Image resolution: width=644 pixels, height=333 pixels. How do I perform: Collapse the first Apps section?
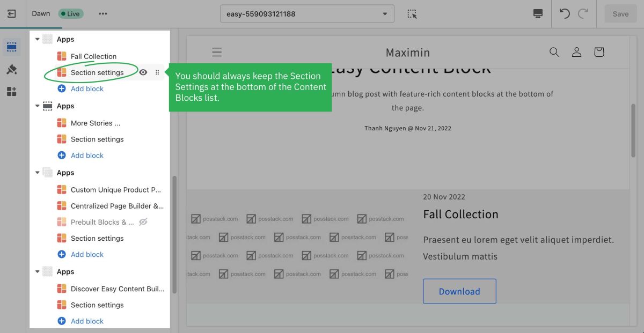(38, 39)
